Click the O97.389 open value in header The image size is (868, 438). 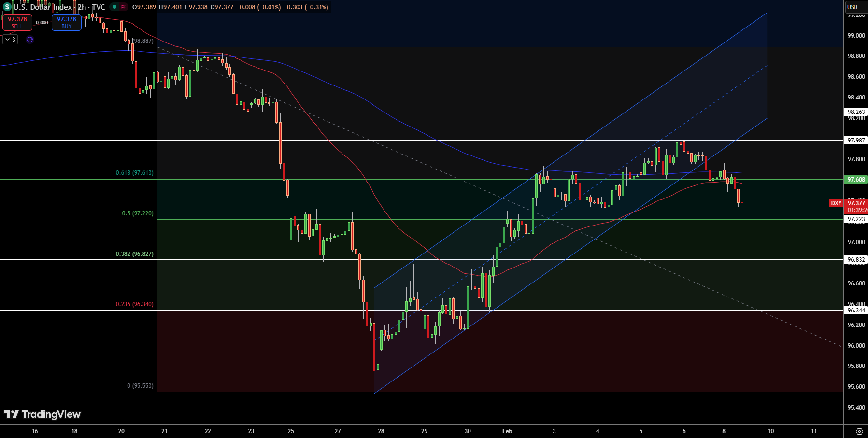(144, 7)
